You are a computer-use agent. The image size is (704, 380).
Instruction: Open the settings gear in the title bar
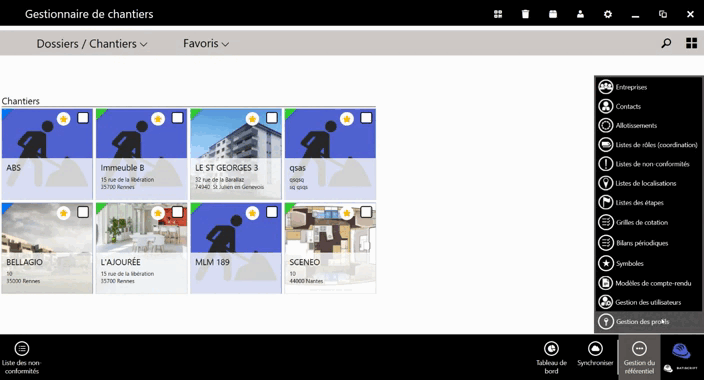[x=607, y=14]
